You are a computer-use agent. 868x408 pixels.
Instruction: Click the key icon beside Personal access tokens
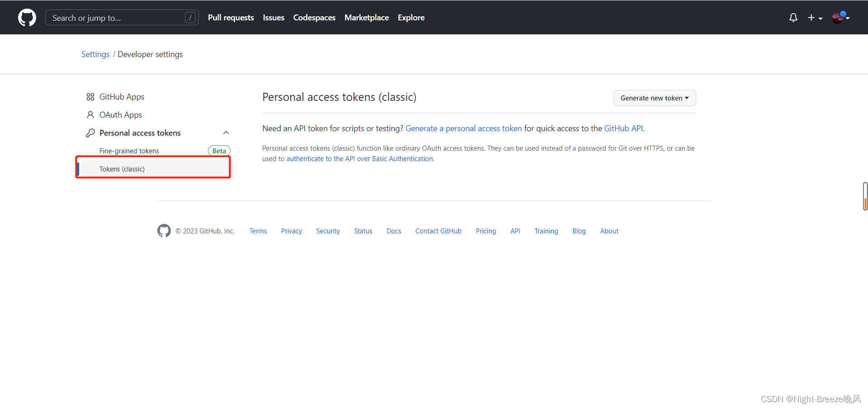point(90,133)
